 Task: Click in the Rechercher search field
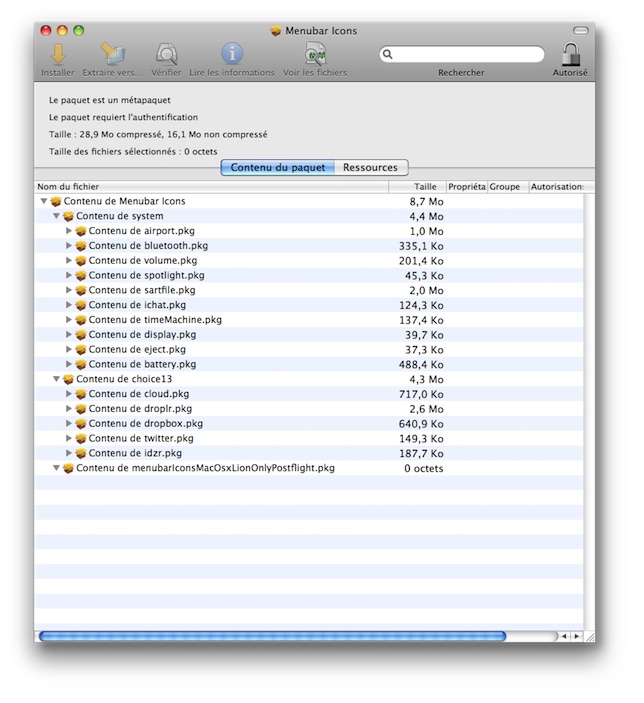tap(462, 54)
